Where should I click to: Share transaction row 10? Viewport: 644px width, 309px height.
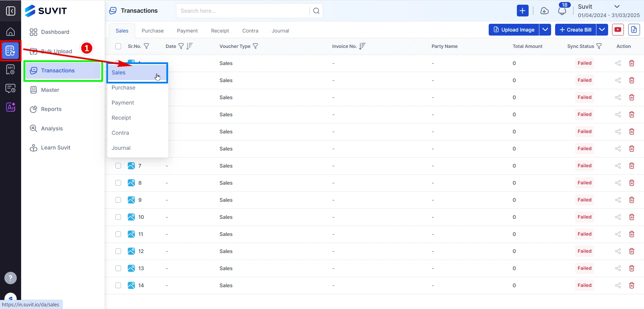click(x=618, y=217)
